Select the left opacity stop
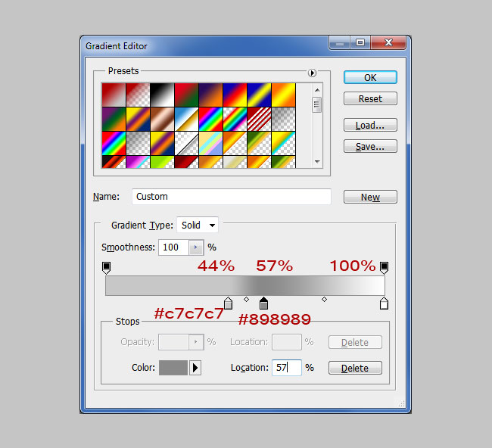Screen dimensions: 492x448 [107, 268]
